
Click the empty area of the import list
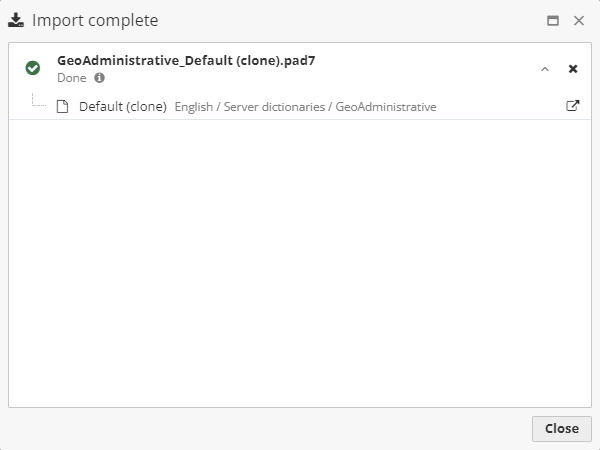point(300,260)
